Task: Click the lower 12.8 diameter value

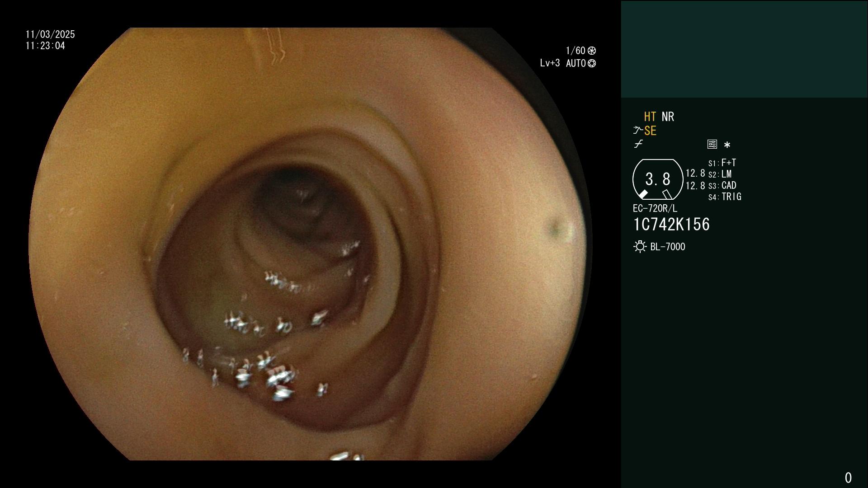Action: 695,186
